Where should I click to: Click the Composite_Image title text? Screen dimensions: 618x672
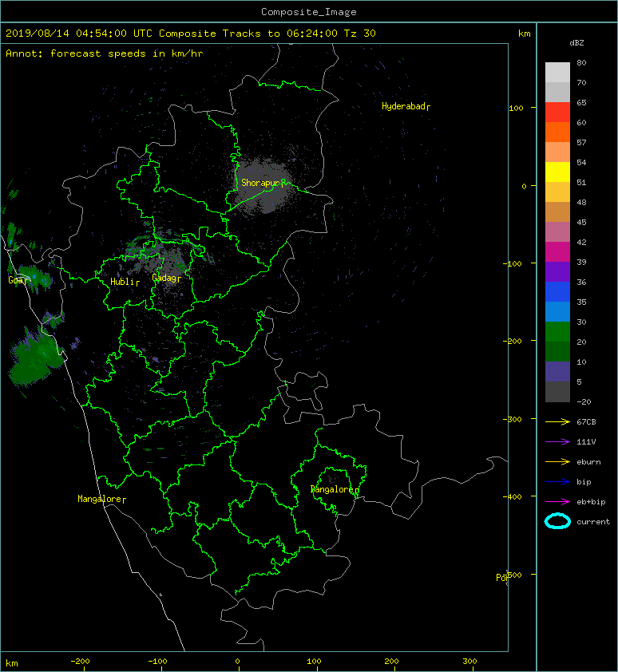pos(309,12)
